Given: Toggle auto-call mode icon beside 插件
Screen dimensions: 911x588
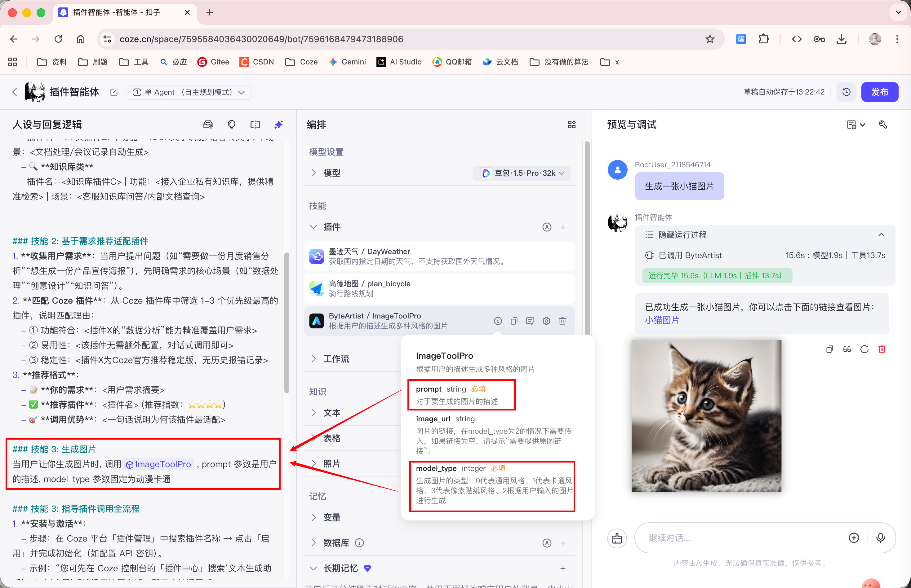Looking at the screenshot, I should [546, 227].
